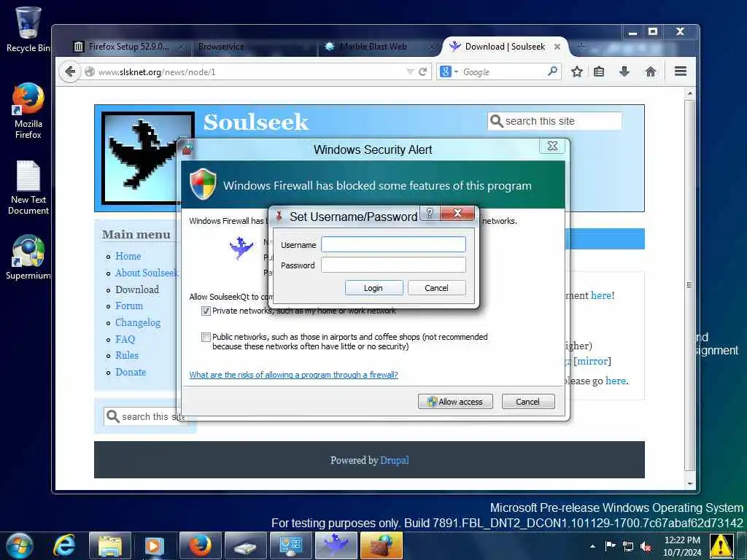The image size is (747, 560).
Task: Close the Windows Security Alert window
Action: pyautogui.click(x=553, y=146)
